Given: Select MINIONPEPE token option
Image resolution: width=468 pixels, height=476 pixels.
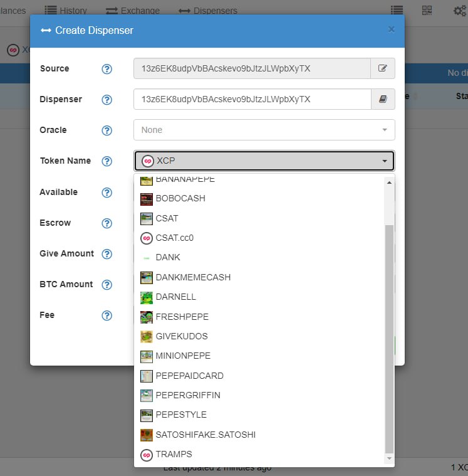Looking at the screenshot, I should [x=259, y=356].
